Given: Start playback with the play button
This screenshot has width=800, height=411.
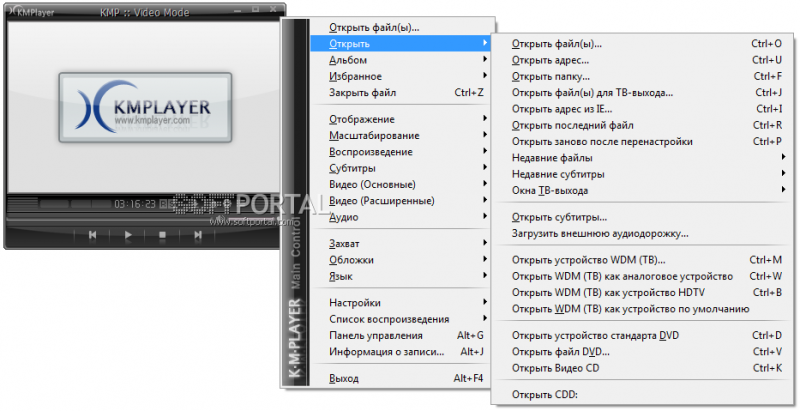Looking at the screenshot, I should click(128, 235).
